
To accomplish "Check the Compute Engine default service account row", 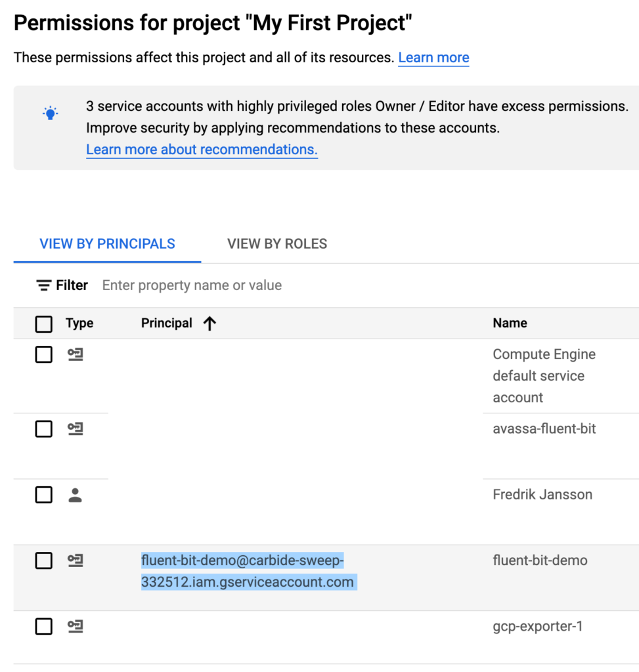I will 44,355.
